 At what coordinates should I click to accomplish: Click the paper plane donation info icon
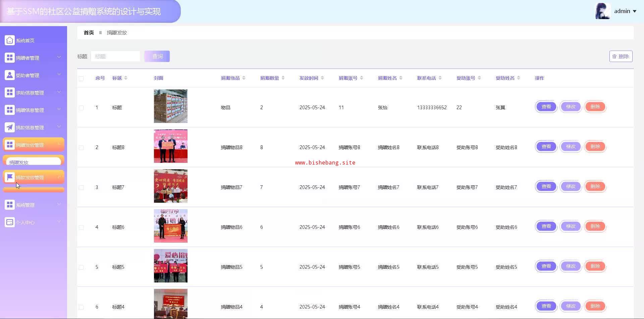coord(10,127)
